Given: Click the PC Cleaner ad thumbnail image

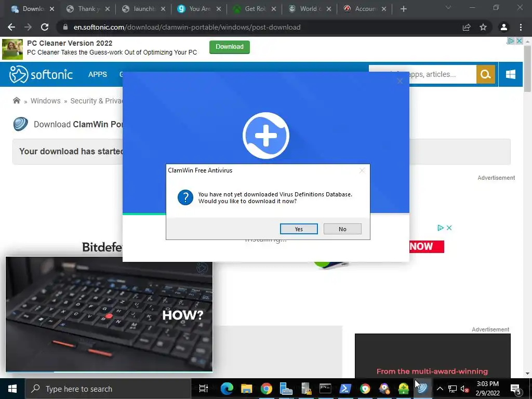Looking at the screenshot, I should click(12, 49).
